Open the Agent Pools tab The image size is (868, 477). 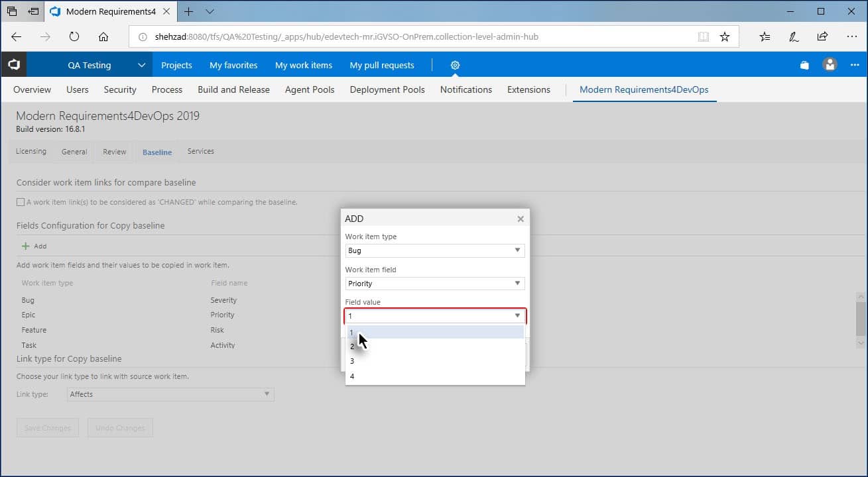pos(310,89)
